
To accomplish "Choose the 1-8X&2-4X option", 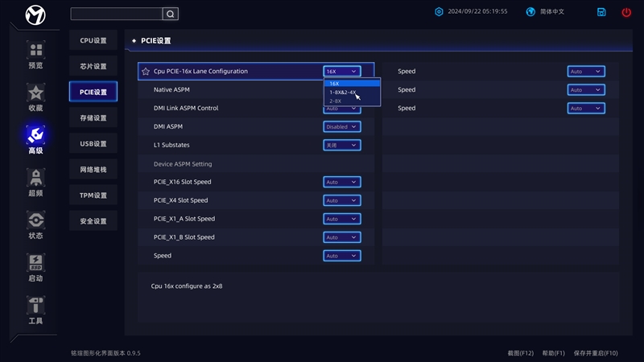I will coord(352,92).
